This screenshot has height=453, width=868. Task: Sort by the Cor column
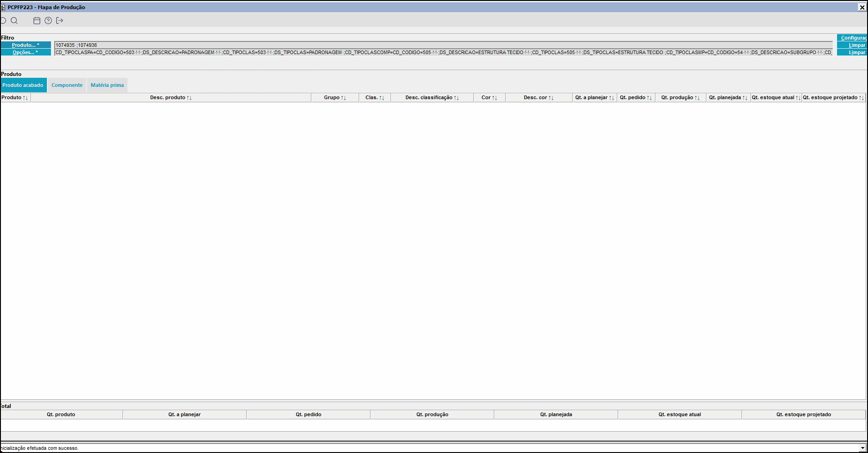coord(490,97)
